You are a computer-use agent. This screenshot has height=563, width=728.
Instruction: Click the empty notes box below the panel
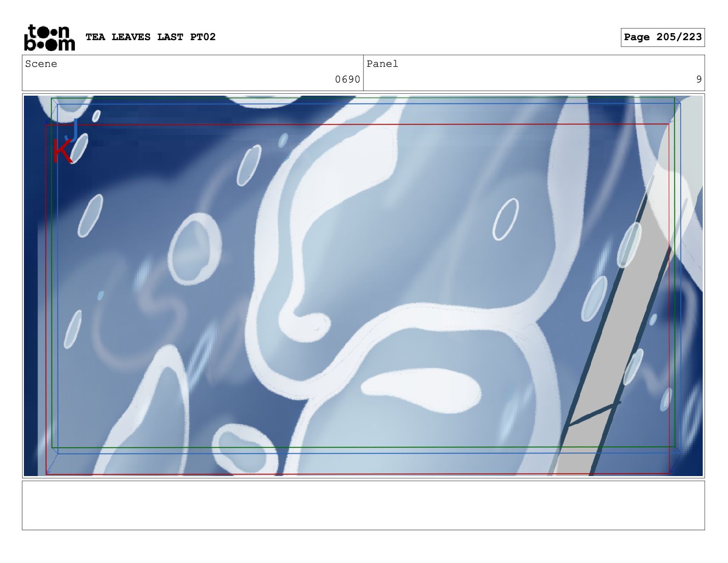click(x=363, y=505)
